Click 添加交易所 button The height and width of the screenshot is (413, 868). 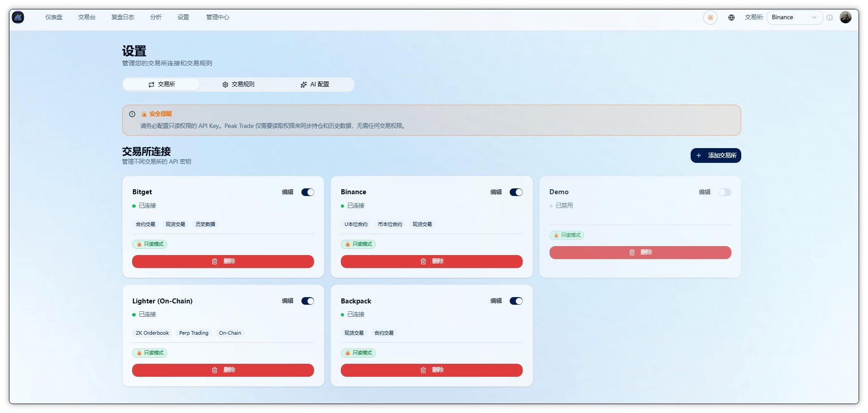pos(716,156)
